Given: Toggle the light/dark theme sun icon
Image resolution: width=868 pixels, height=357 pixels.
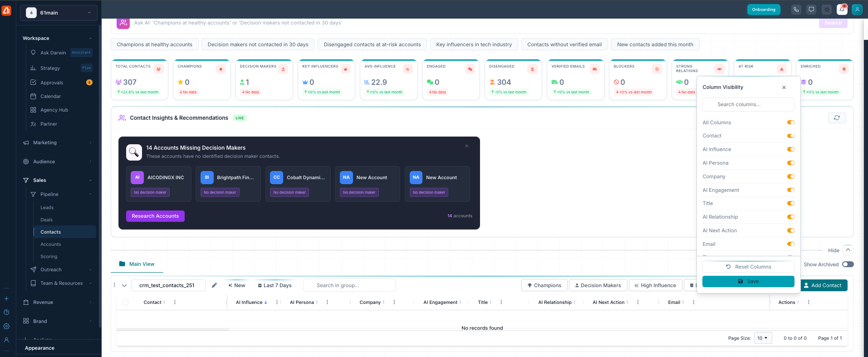Looking at the screenshot, I should [x=827, y=10].
